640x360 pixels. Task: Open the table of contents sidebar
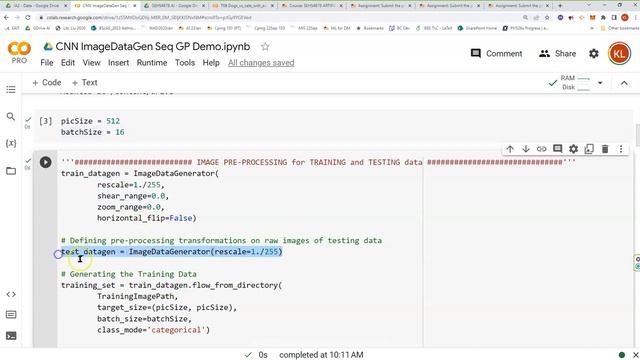[x=11, y=89]
